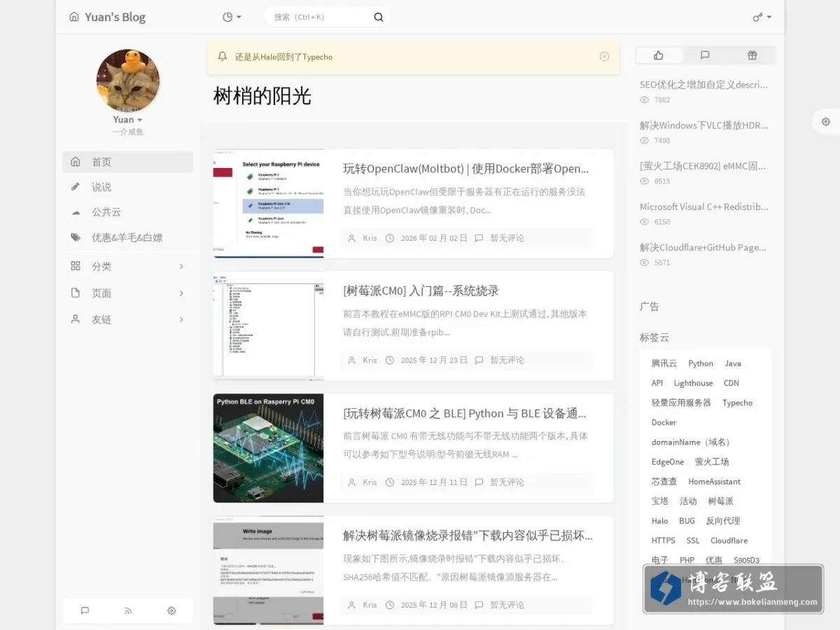The image size is (840, 630).
Task: Select the 反向代理 tag
Action: pos(722,520)
